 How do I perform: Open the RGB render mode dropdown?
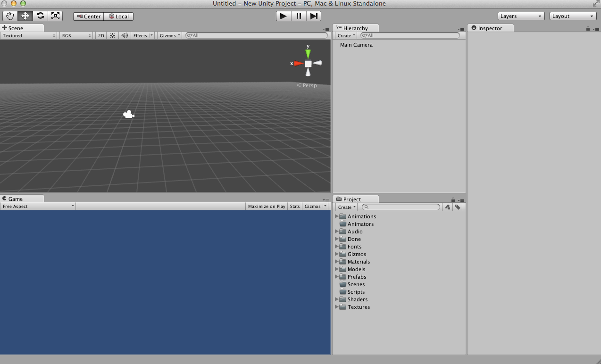(x=76, y=35)
